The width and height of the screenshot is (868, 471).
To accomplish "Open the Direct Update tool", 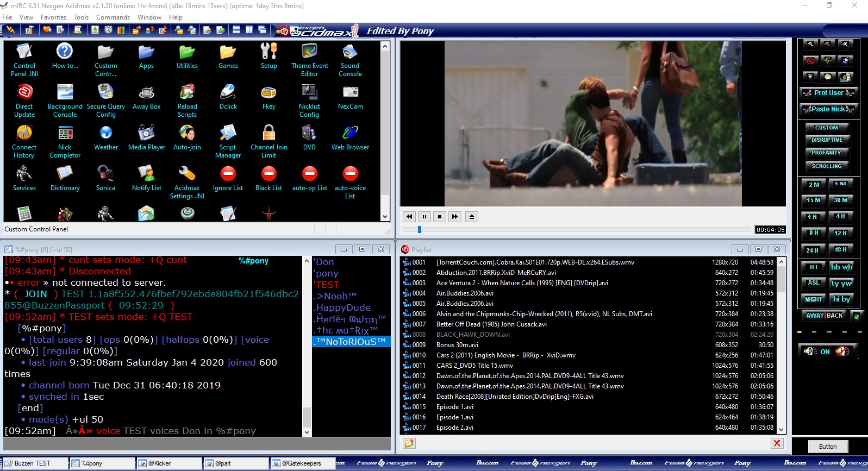I will coord(24,101).
